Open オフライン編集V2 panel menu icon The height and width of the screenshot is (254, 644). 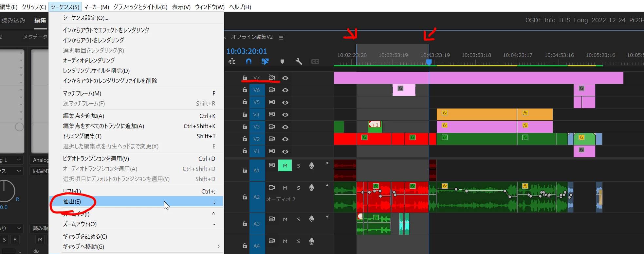(x=281, y=38)
